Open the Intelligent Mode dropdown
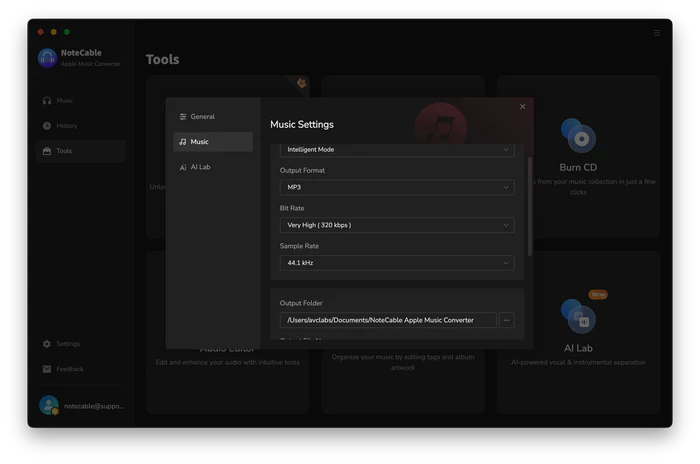 (x=397, y=150)
